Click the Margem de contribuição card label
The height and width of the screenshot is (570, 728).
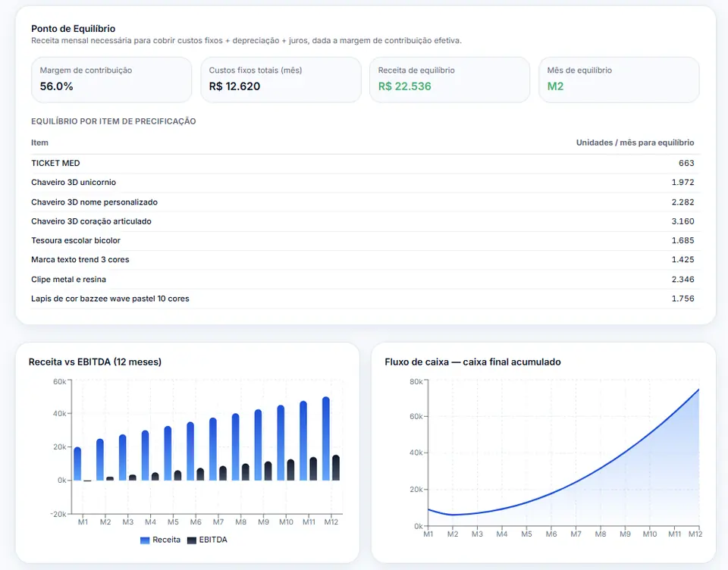pos(86,70)
